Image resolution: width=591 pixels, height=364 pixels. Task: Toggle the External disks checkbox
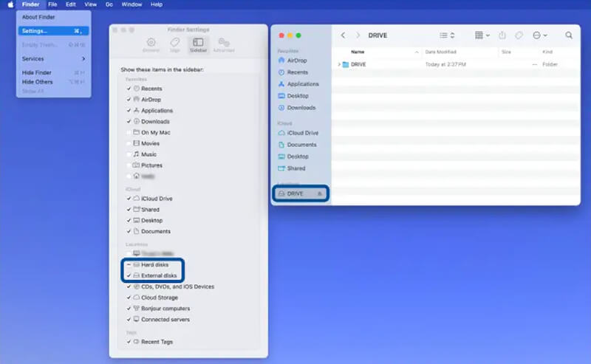pyautogui.click(x=129, y=276)
